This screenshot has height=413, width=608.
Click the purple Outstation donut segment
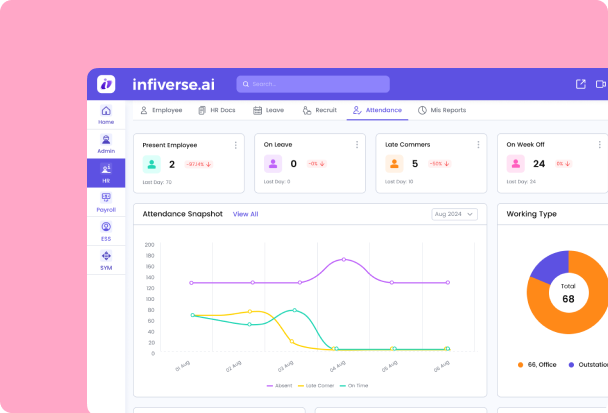[x=552, y=265]
